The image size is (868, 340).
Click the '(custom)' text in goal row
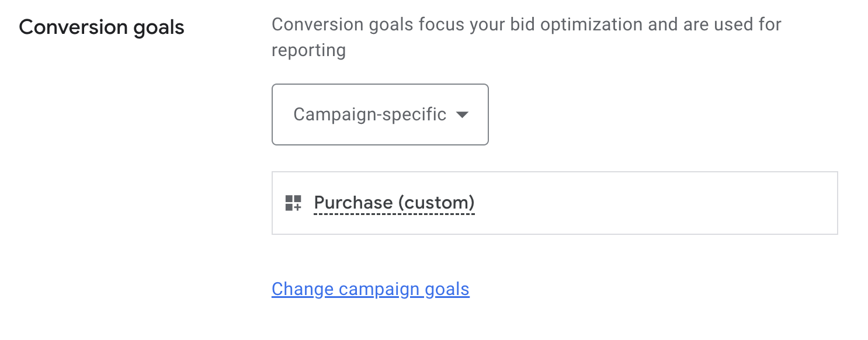pos(436,203)
